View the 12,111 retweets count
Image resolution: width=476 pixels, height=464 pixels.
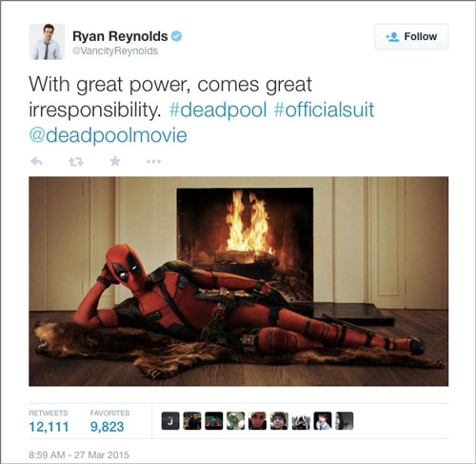(49, 427)
